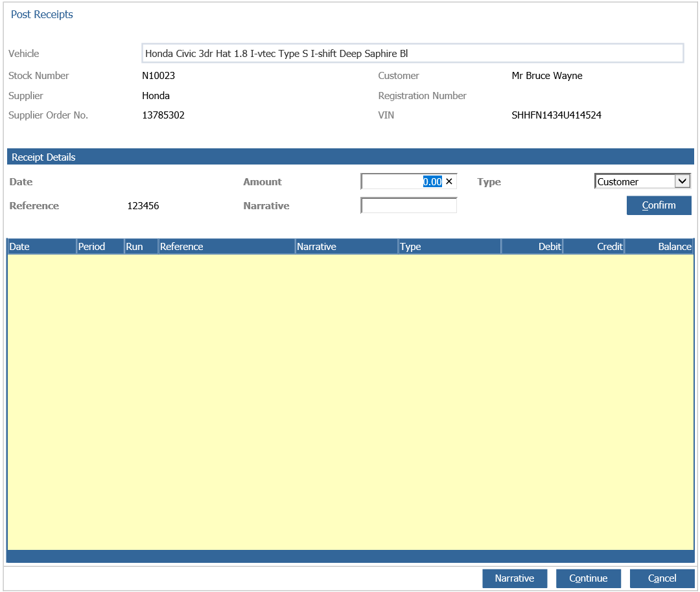Image resolution: width=700 pixels, height=592 pixels.
Task: Click the Receipt Details section header
Action: 43,157
